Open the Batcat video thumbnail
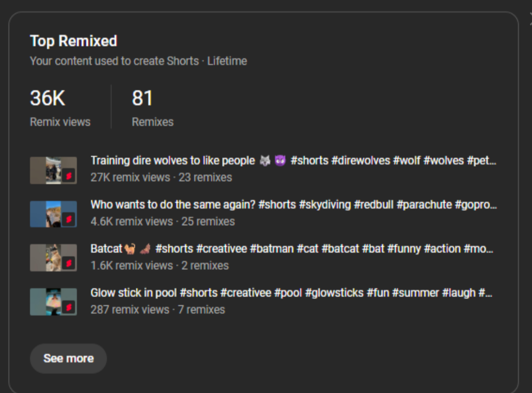Screen dimensions: 532x393 (53, 258)
